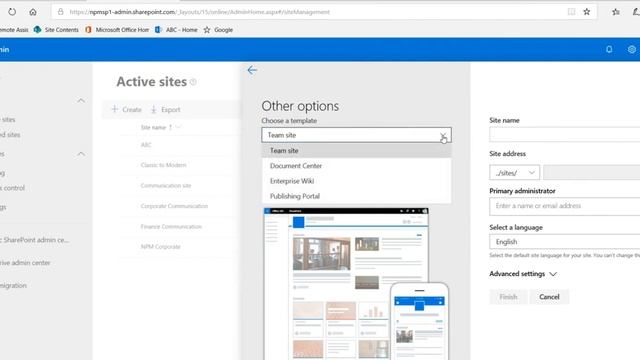Open OneDrive admin center sidebar link
The width and height of the screenshot is (640, 360).
point(25,263)
